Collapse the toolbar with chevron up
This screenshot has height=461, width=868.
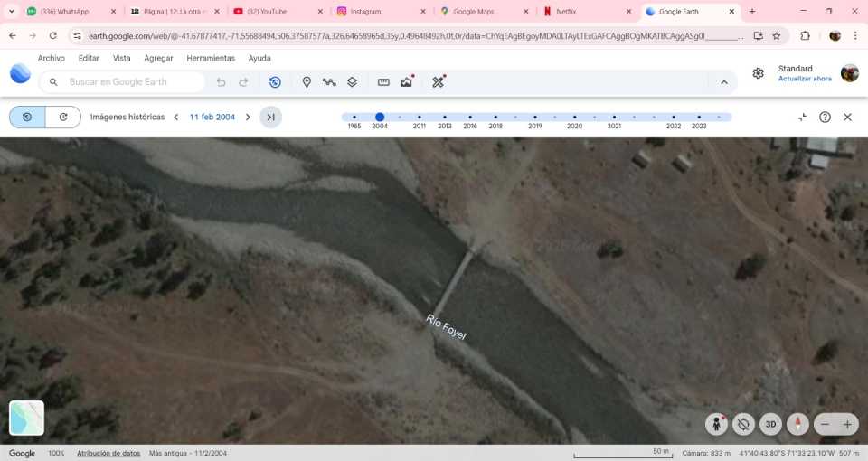pos(724,82)
